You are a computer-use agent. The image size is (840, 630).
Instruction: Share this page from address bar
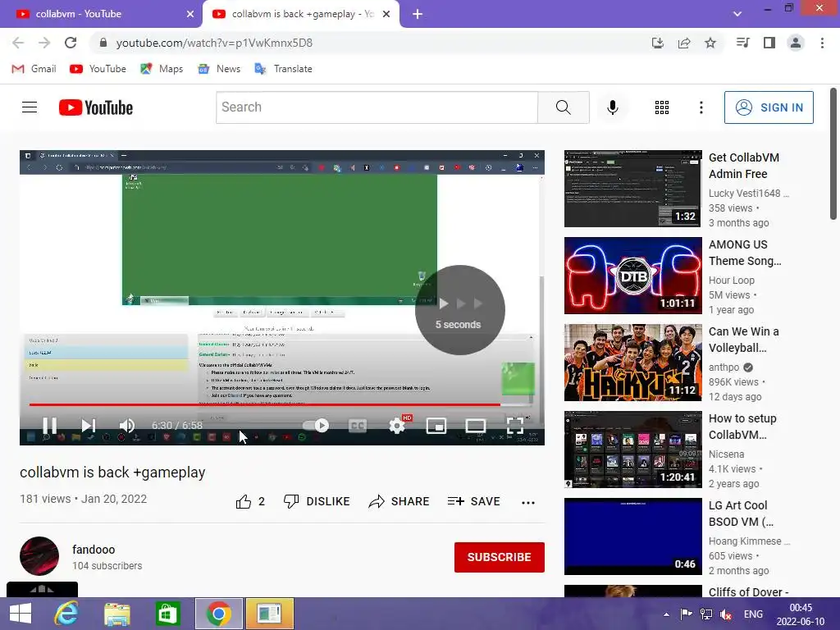point(684,43)
